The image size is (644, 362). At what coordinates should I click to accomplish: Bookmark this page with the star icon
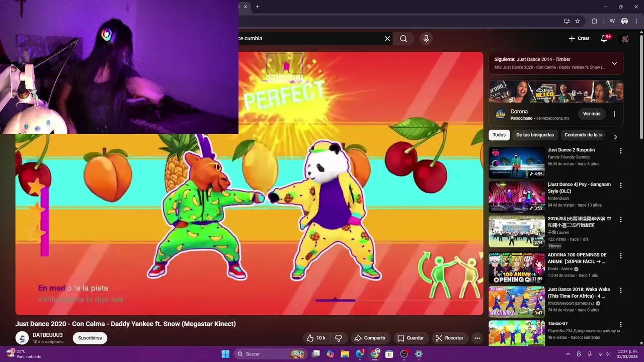coord(578,21)
